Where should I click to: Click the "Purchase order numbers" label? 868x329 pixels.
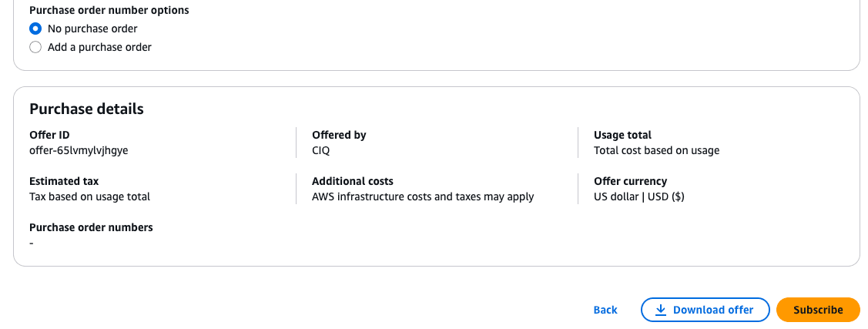pos(91,227)
